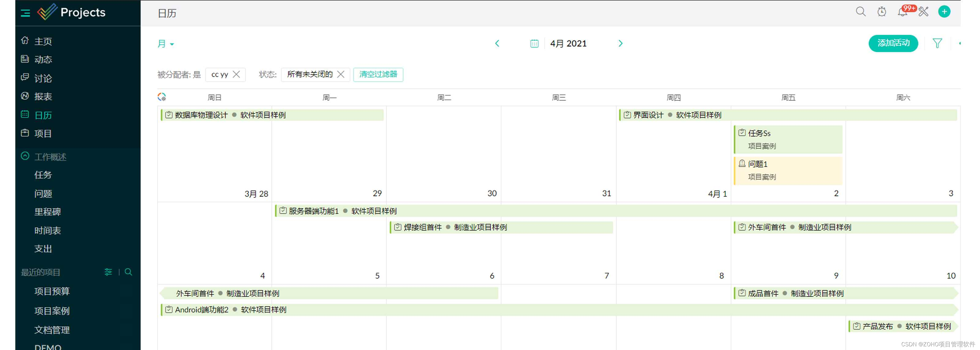Viewport: 980px width, 350px height.
Task: Open the 月 view dropdown
Action: point(166,44)
